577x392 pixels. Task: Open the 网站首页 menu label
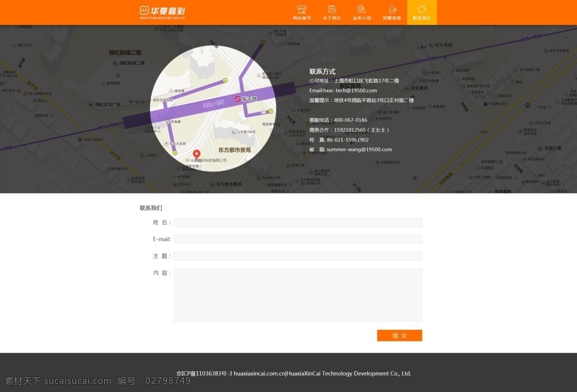302,18
